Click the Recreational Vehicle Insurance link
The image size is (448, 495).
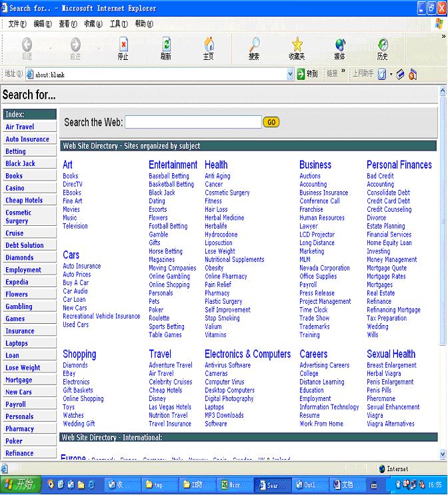click(101, 316)
